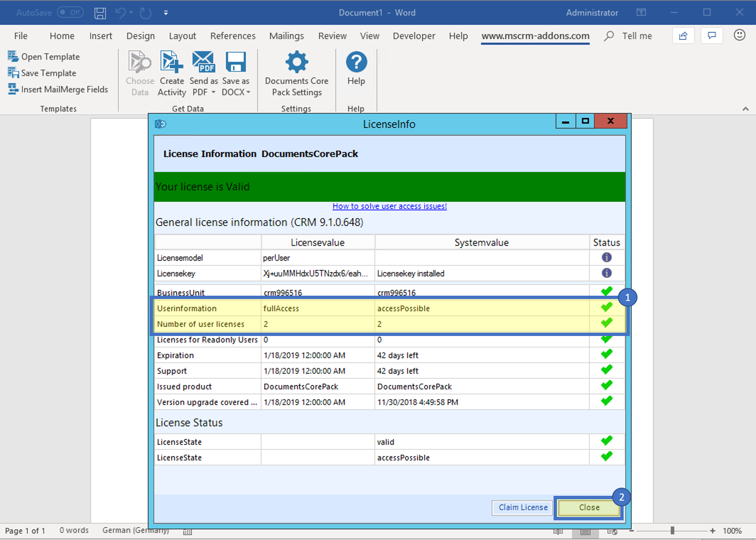The width and height of the screenshot is (756, 540).
Task: Toggle the AutoSave switch
Action: (70, 12)
